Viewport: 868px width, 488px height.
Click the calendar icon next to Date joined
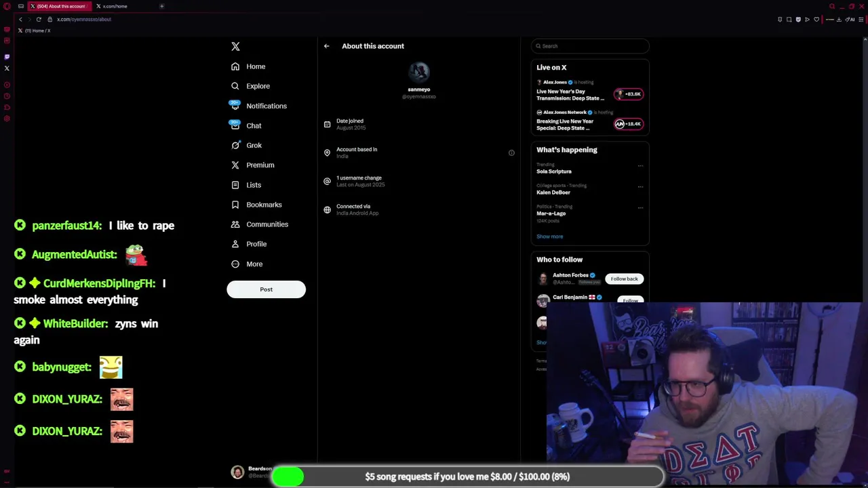pos(327,125)
